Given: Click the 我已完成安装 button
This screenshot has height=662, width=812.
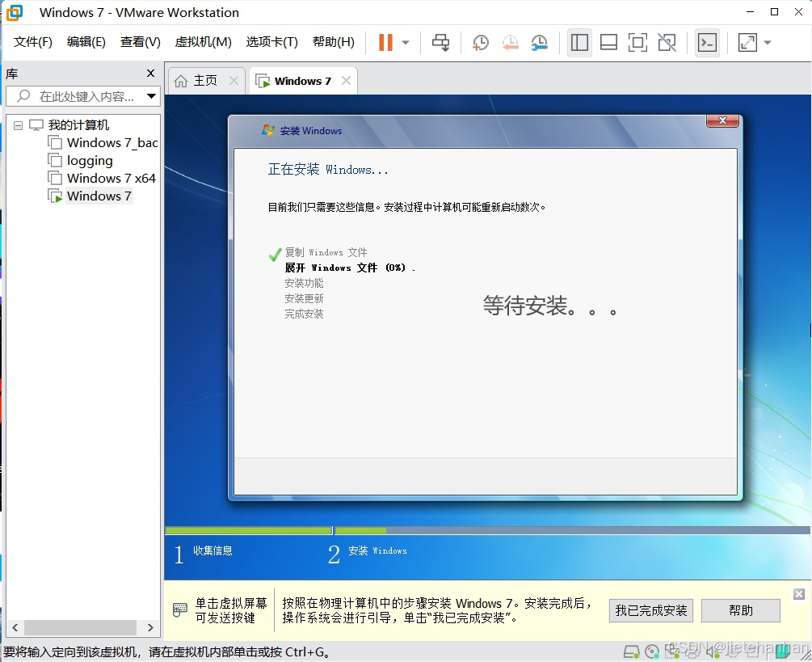Looking at the screenshot, I should (651, 611).
